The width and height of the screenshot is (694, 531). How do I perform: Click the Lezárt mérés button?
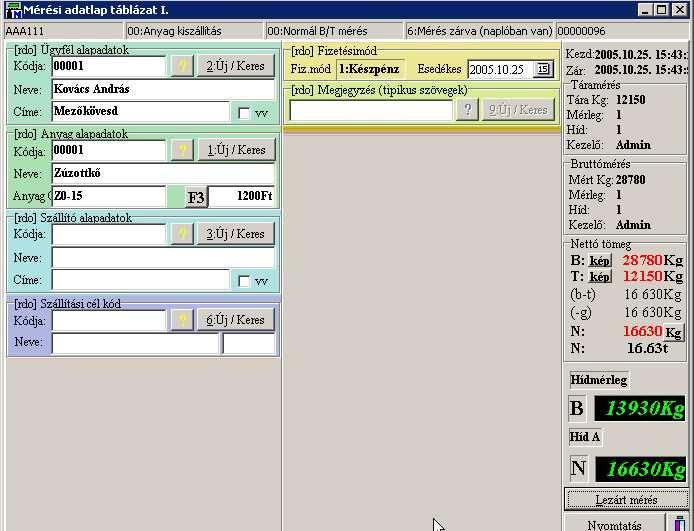(x=626, y=500)
